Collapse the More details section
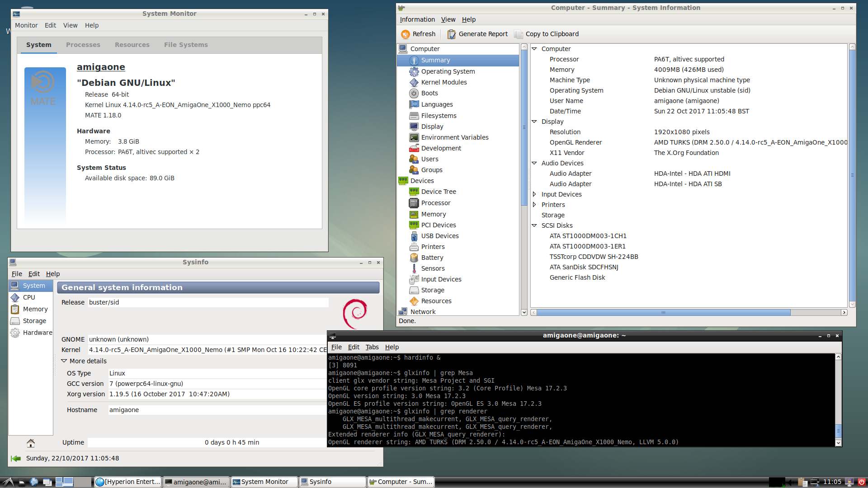The image size is (868, 488). click(64, 361)
